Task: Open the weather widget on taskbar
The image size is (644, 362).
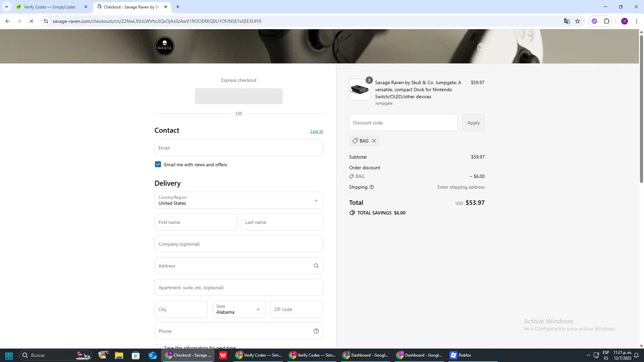Action: 103,355
